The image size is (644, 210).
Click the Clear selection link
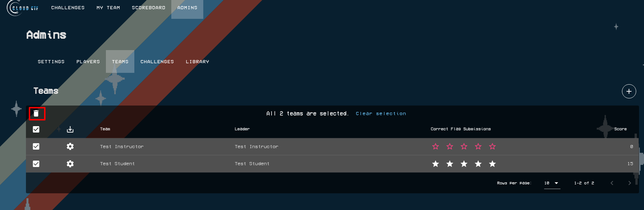coord(381,114)
